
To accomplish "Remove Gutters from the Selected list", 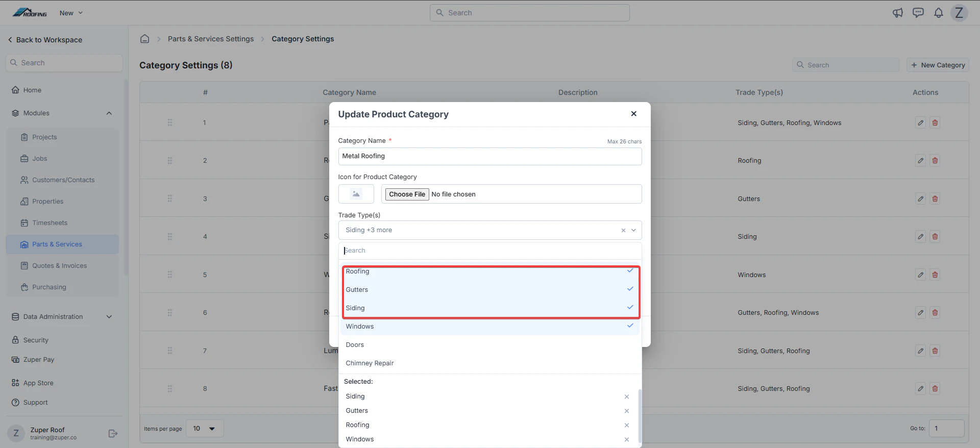I will pyautogui.click(x=627, y=411).
